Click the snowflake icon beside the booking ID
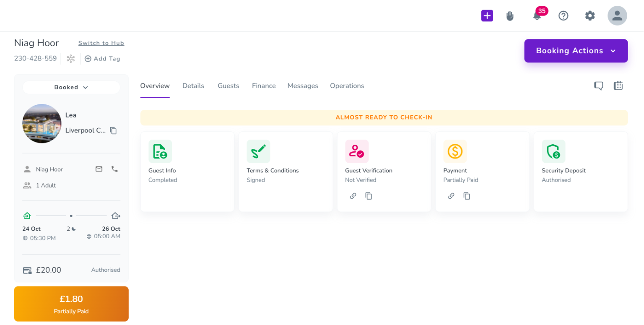Image resolution: width=644 pixels, height=325 pixels. (x=70, y=58)
